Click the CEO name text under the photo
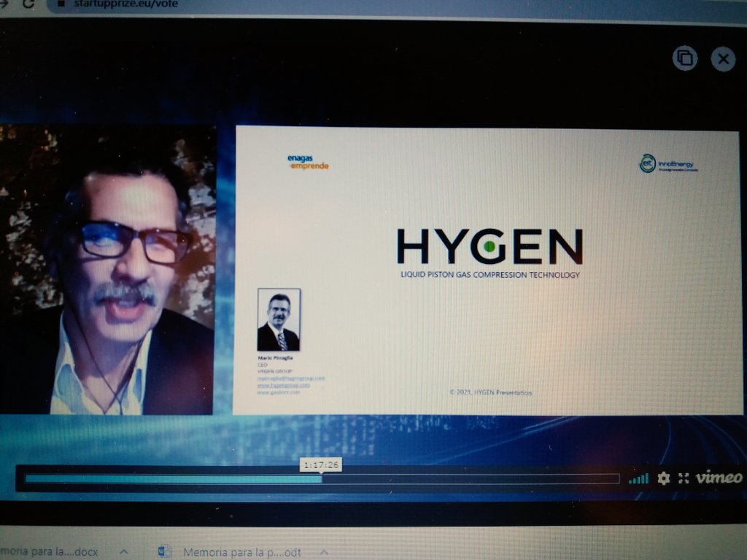The height and width of the screenshot is (560, 747). coord(275,357)
